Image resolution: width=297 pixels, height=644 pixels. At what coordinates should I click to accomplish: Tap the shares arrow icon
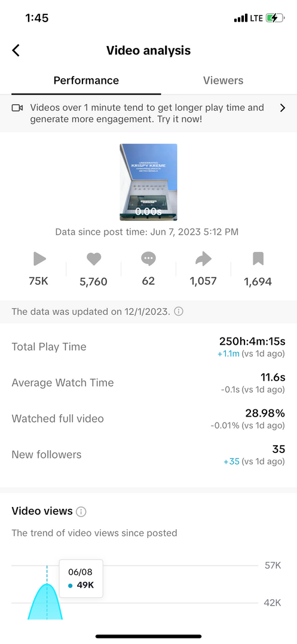203,259
